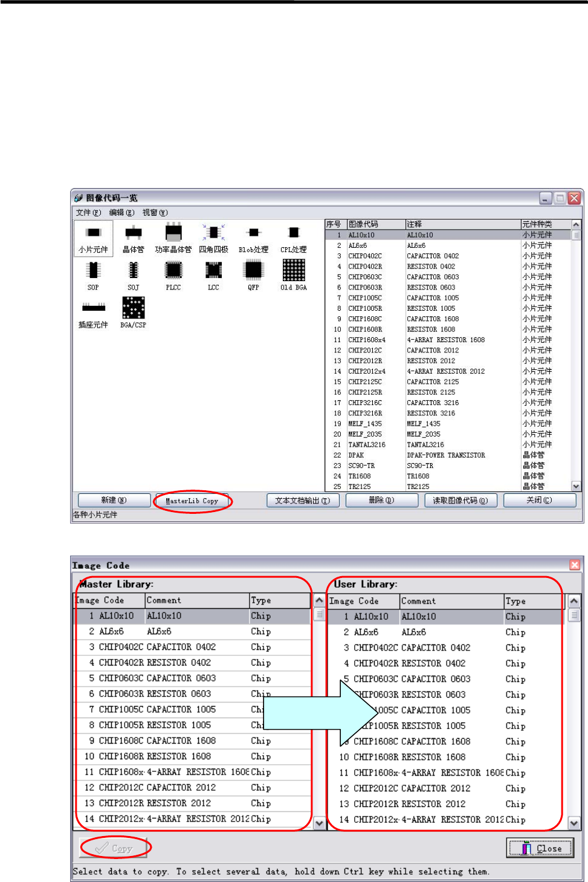The image size is (588, 882).
Task: Select AL10x10 row in User Library
Action: point(446,617)
